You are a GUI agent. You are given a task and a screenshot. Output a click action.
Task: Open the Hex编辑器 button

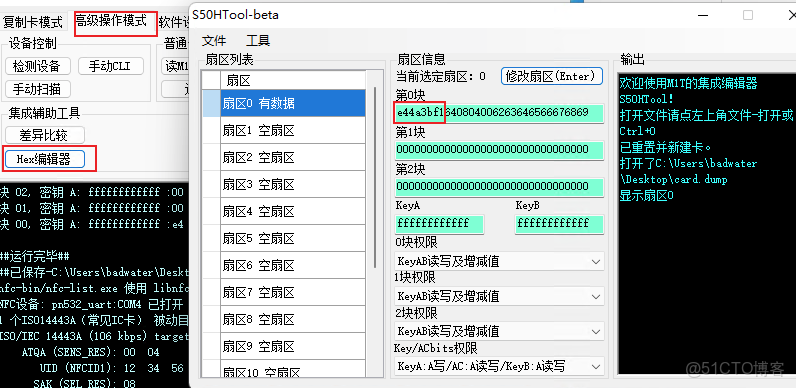pos(44,159)
